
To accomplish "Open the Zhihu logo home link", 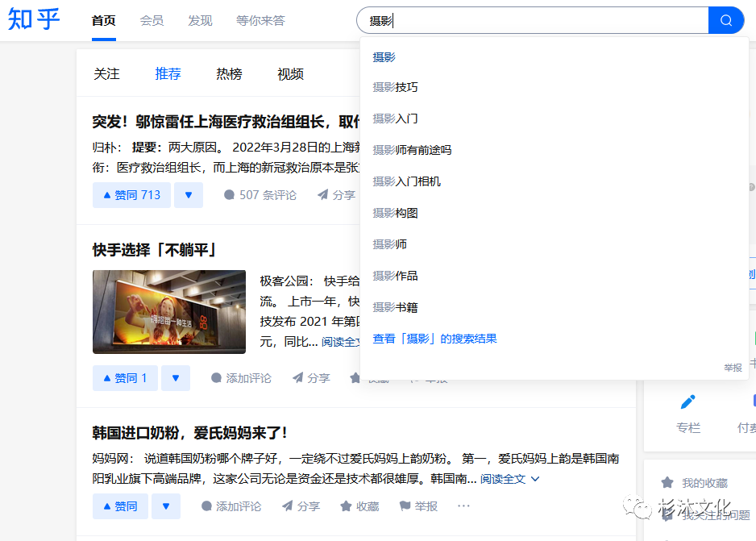I will [x=34, y=20].
